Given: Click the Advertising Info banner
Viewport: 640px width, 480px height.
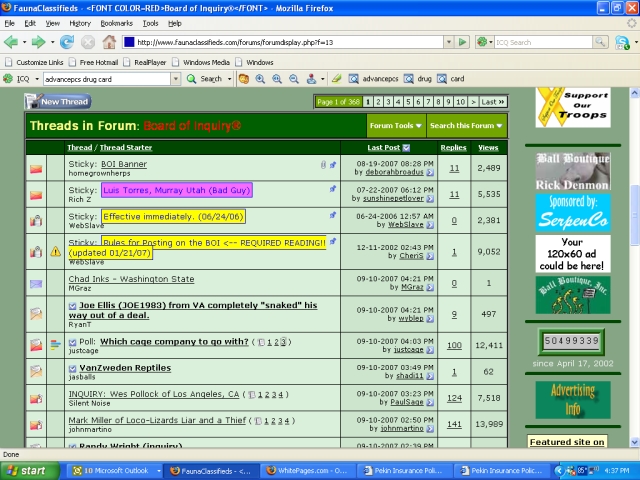Looking at the screenshot, I should click(573, 400).
